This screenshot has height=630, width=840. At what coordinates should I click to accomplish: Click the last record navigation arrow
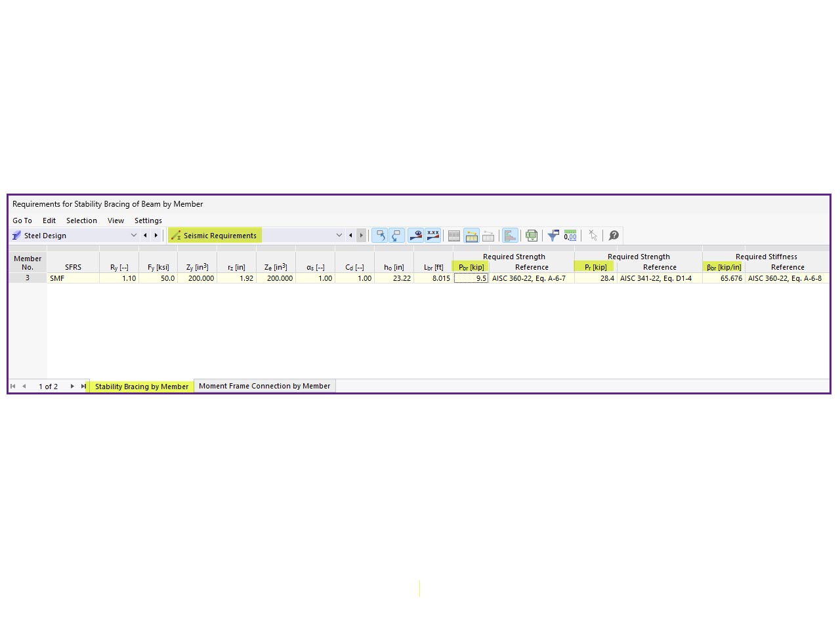click(x=83, y=386)
